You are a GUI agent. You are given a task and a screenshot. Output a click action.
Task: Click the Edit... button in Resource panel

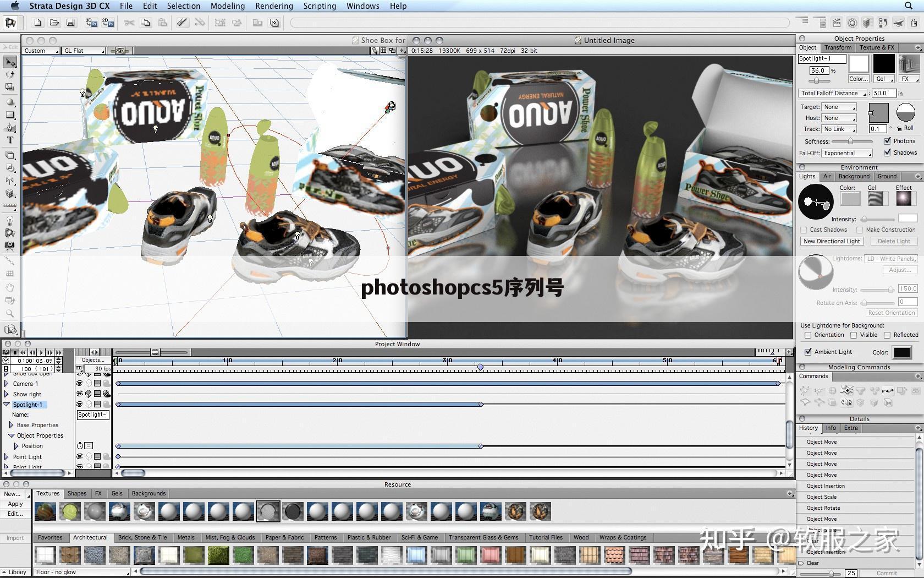coord(15,514)
